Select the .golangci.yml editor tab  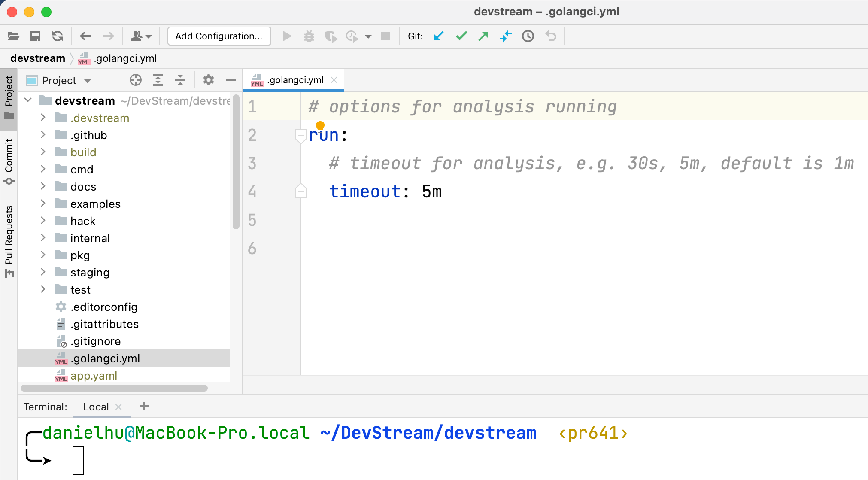[x=295, y=80]
